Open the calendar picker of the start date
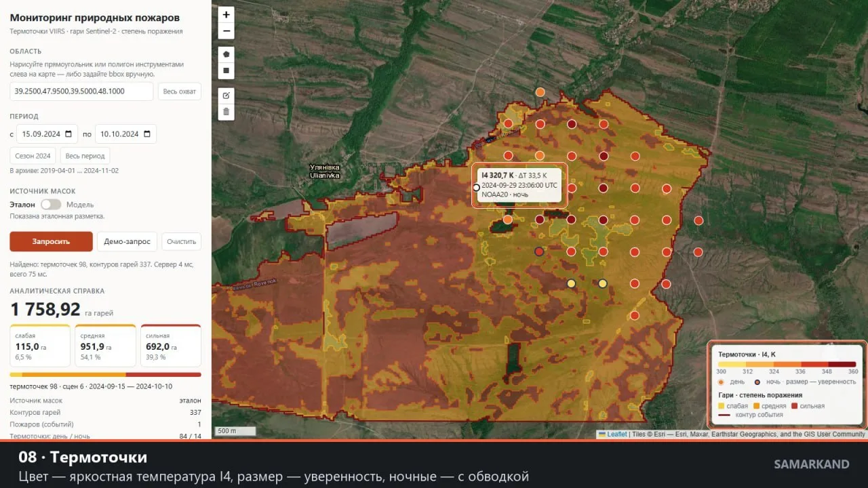Viewport: 868px width, 488px height. [68, 134]
